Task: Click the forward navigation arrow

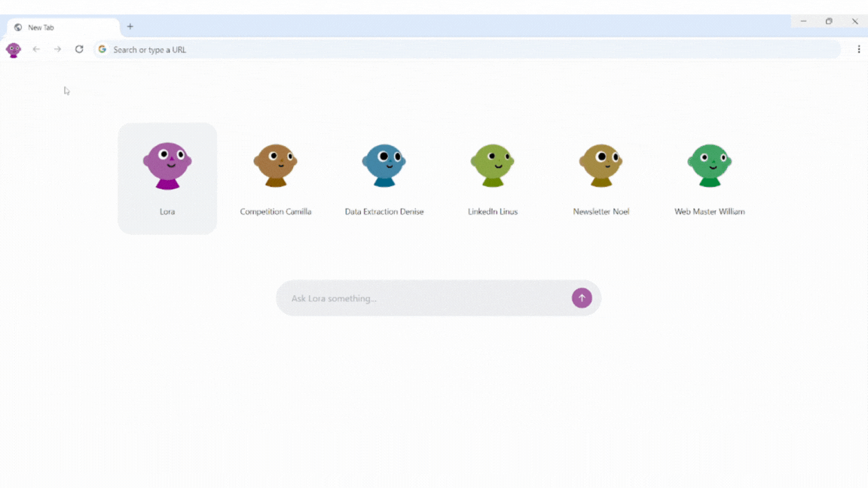Action: coord(57,49)
